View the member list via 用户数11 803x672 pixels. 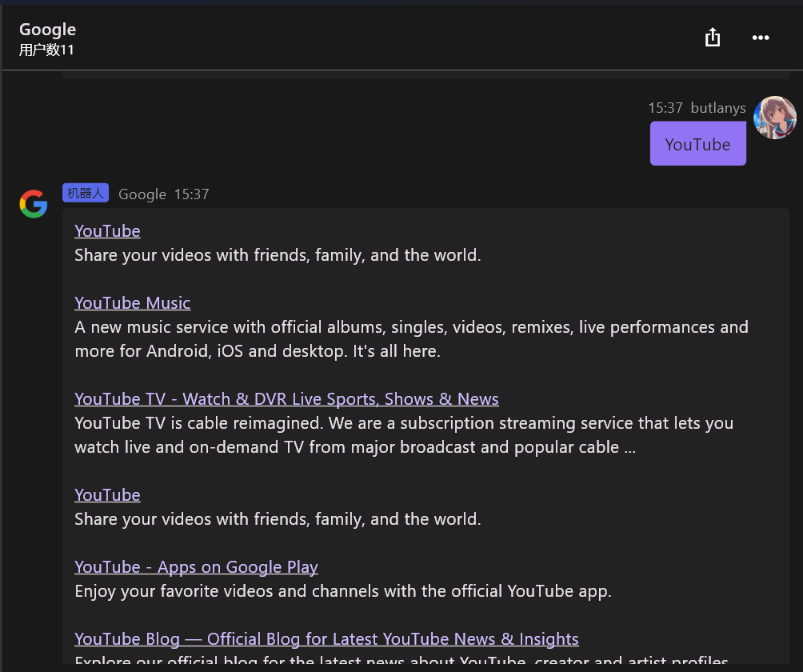46,50
